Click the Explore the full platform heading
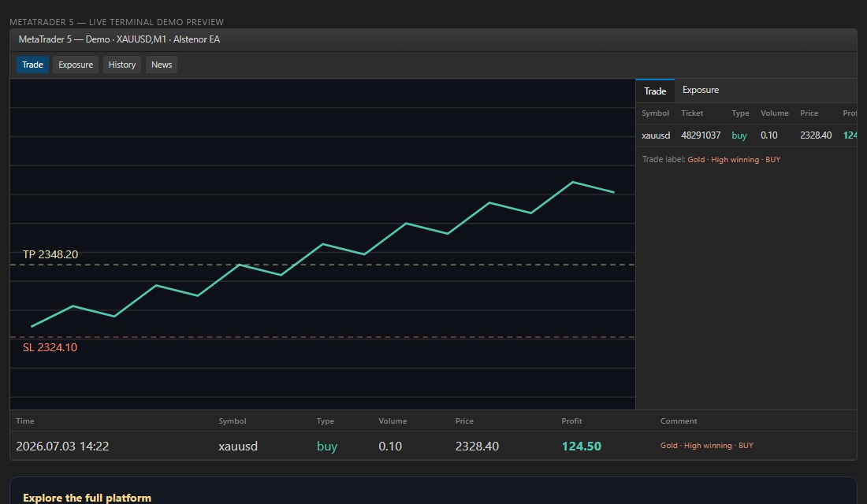The height and width of the screenshot is (504, 867). tap(87, 498)
